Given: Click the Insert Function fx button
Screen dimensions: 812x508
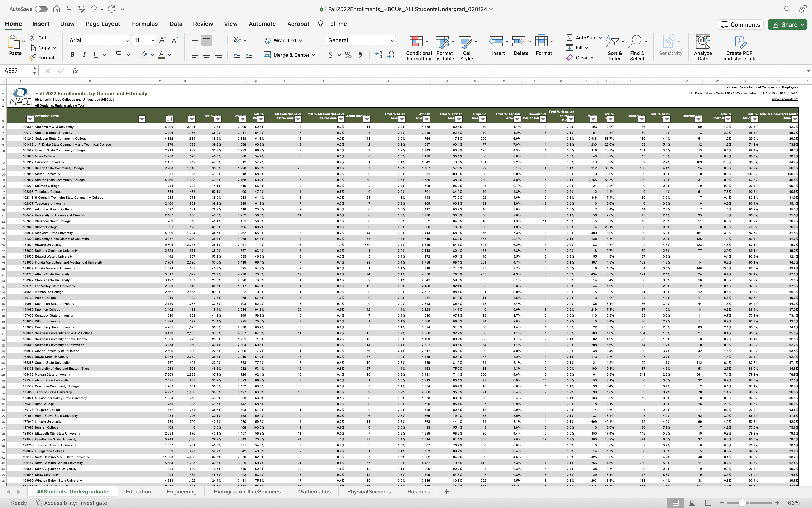Looking at the screenshot, I should coord(75,71).
